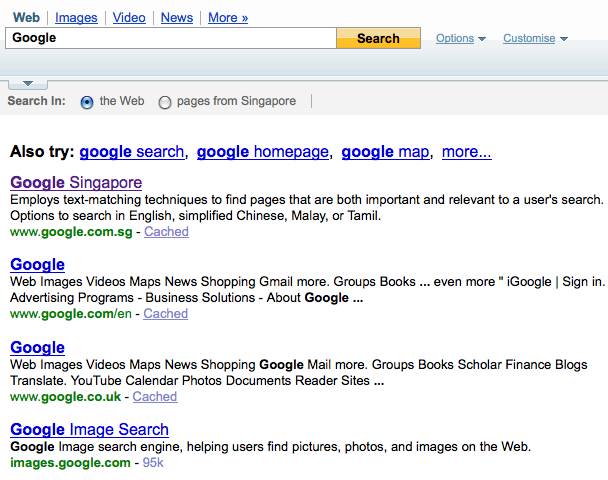Switch to Video search tab
This screenshot has width=608, height=480.
click(129, 17)
